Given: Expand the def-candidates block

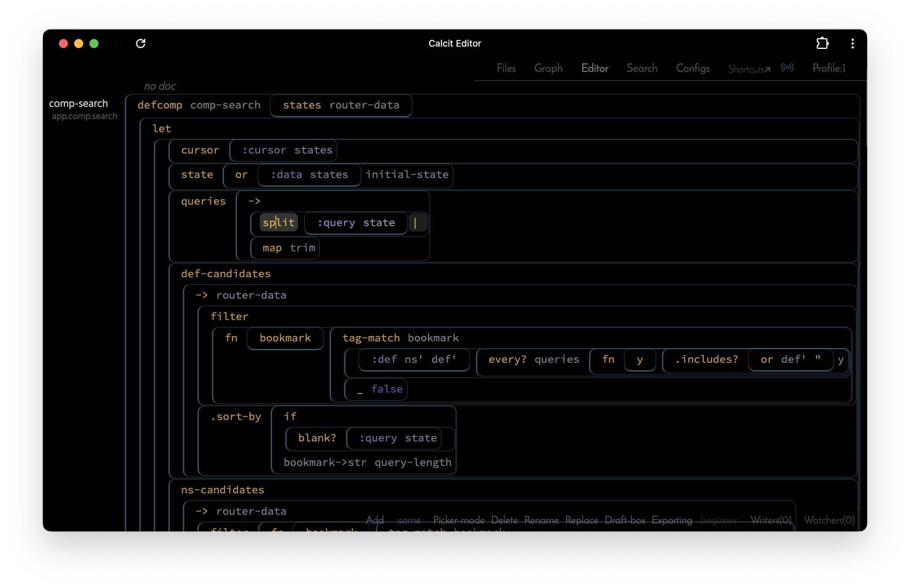Looking at the screenshot, I should click(x=225, y=273).
